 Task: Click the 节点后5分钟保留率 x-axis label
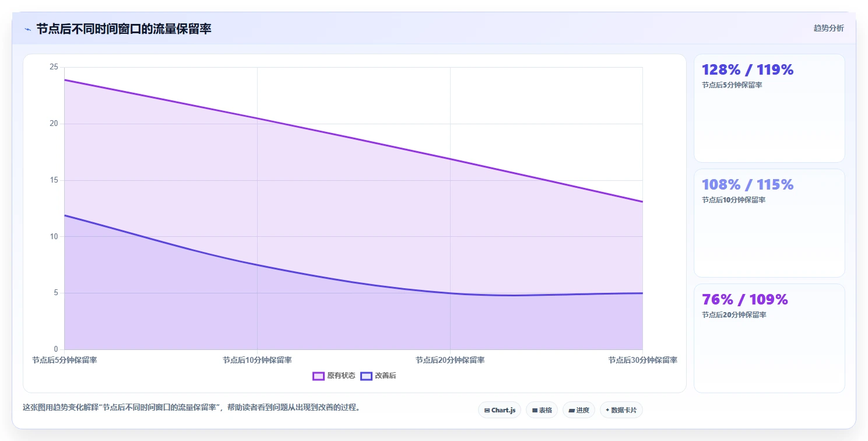pyautogui.click(x=65, y=360)
